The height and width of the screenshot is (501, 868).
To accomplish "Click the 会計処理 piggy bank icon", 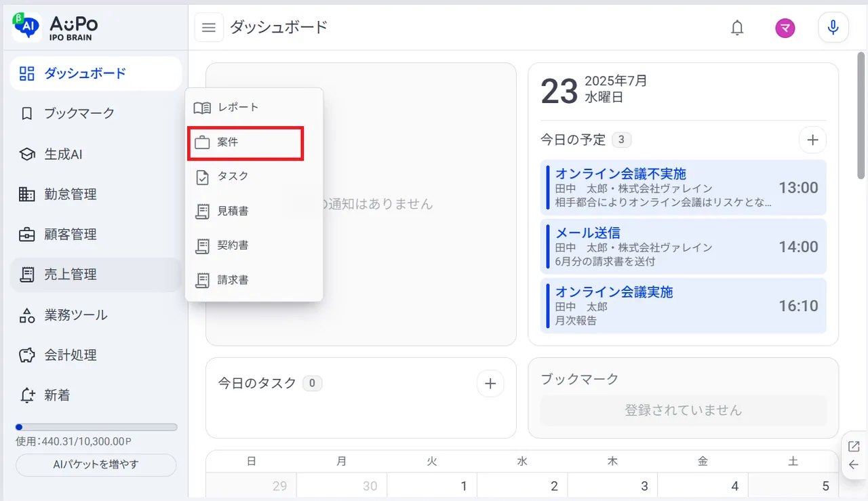I will pyautogui.click(x=26, y=355).
